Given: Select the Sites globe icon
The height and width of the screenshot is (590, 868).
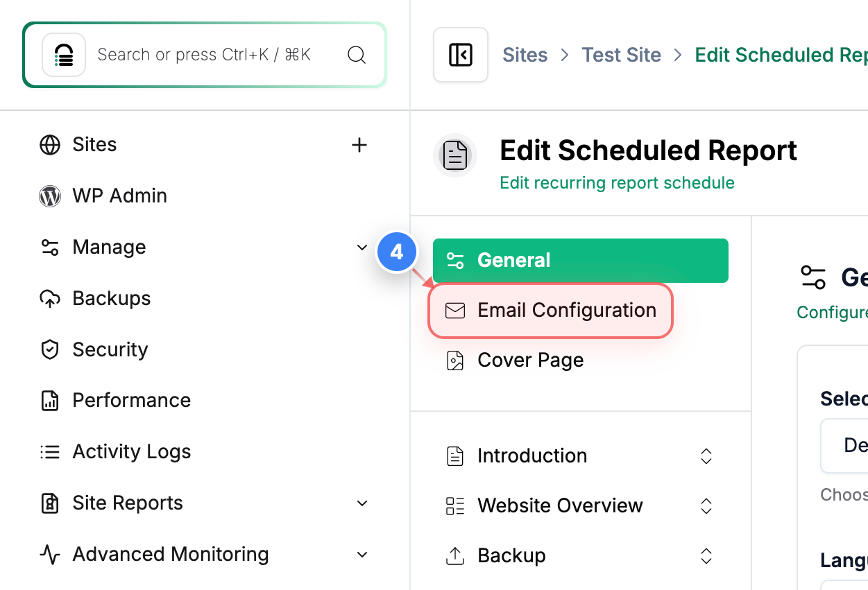Looking at the screenshot, I should pos(49,145).
